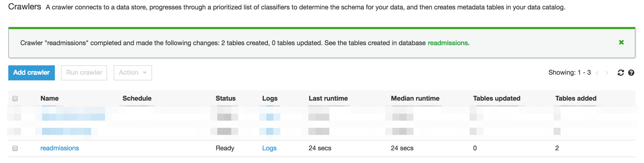Sort by the Schedule column header
Image resolution: width=644 pixels, height=163 pixels.
pyautogui.click(x=137, y=98)
